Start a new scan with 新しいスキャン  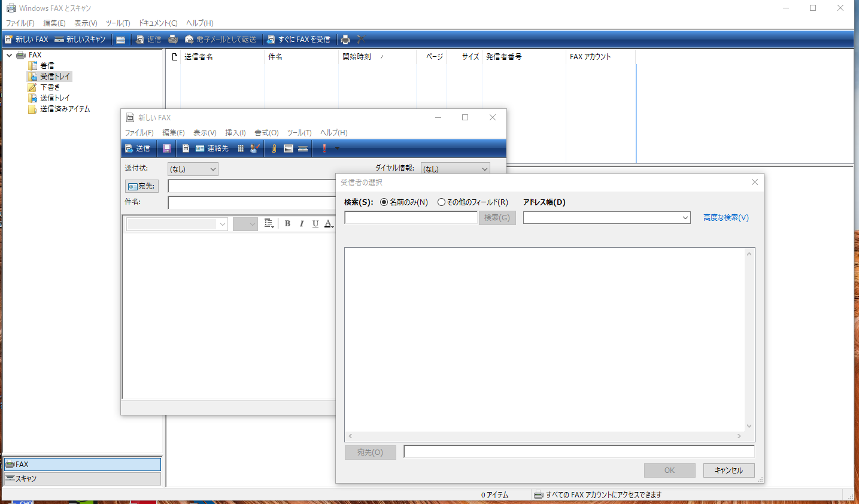(x=80, y=40)
